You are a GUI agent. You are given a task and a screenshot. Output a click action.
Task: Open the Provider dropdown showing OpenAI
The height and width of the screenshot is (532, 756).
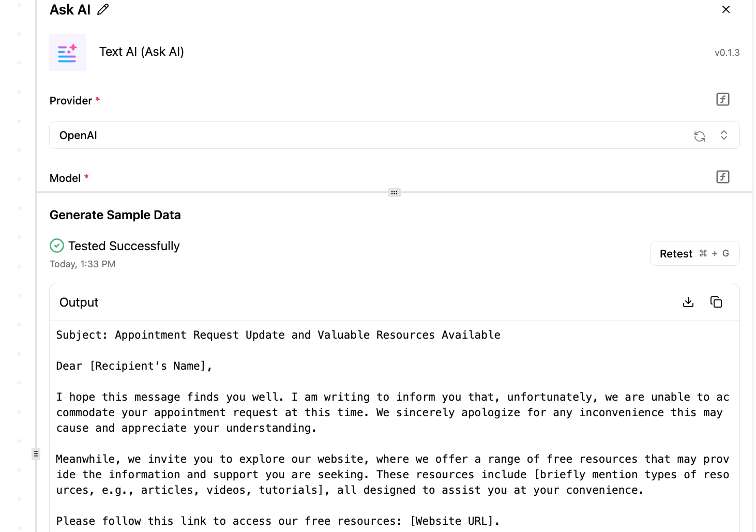[x=362, y=135]
